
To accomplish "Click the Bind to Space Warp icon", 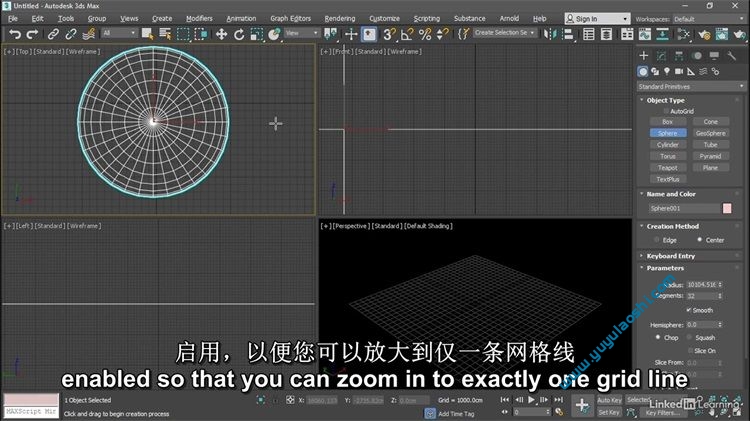I will point(88,34).
